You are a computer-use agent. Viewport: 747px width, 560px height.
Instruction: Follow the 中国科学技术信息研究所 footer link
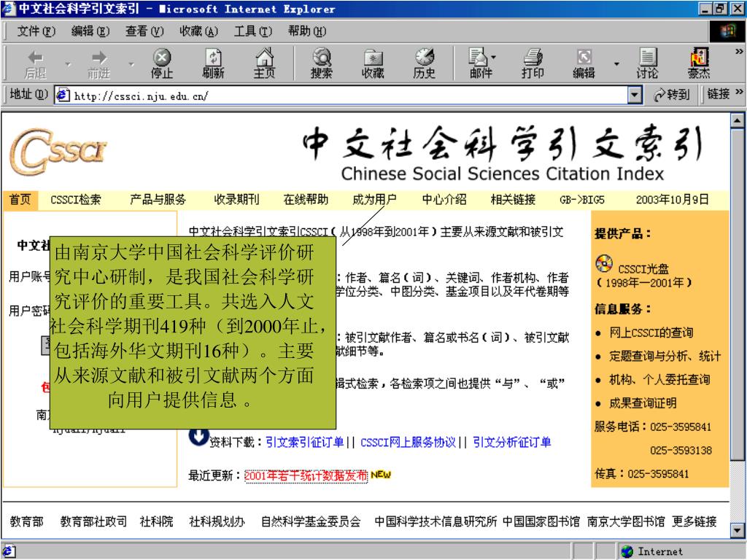pos(436,522)
